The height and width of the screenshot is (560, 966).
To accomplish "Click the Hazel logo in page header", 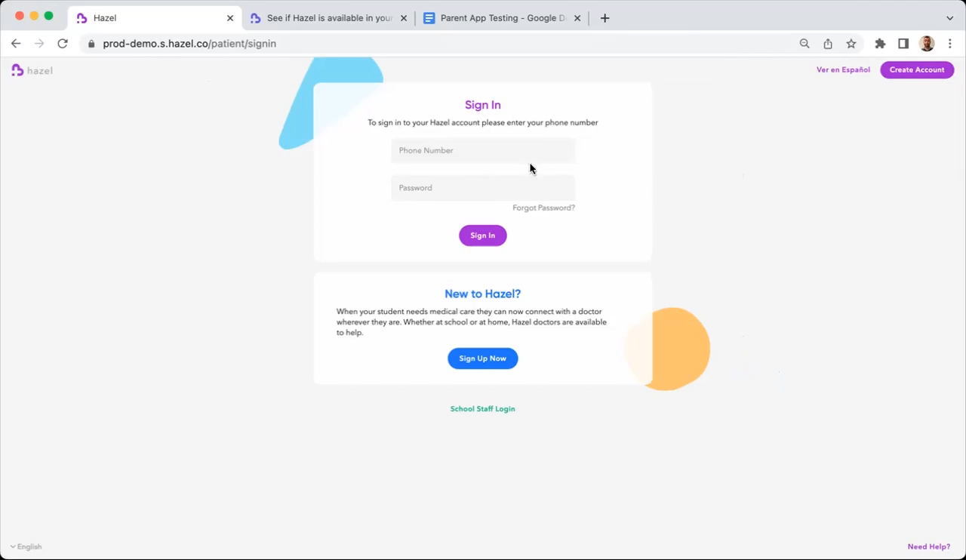I will pyautogui.click(x=32, y=70).
